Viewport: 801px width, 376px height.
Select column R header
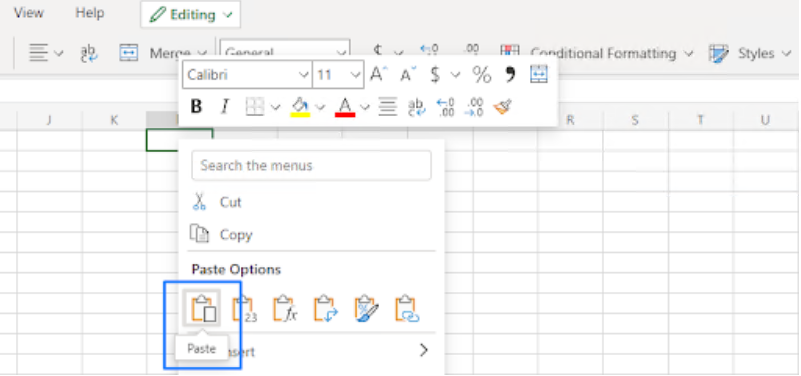(x=570, y=120)
